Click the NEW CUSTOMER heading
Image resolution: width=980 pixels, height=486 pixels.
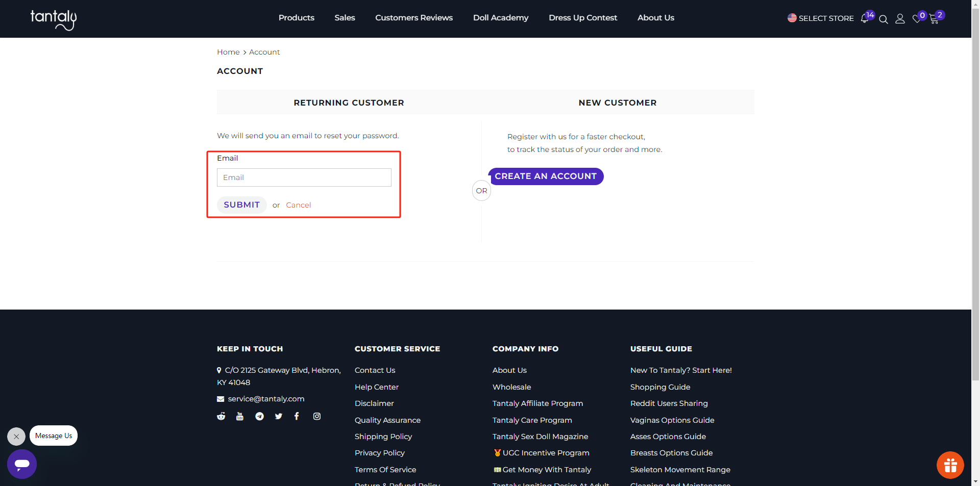point(618,103)
